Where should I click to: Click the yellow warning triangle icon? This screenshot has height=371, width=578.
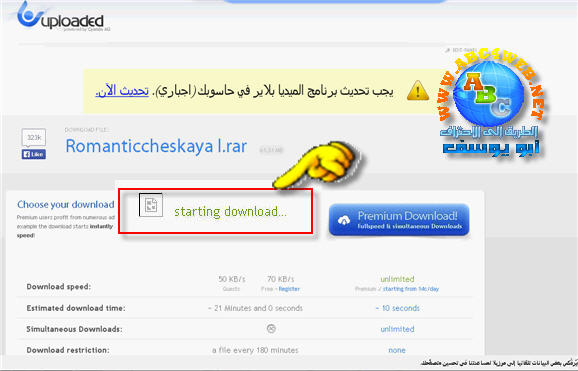coord(418,91)
